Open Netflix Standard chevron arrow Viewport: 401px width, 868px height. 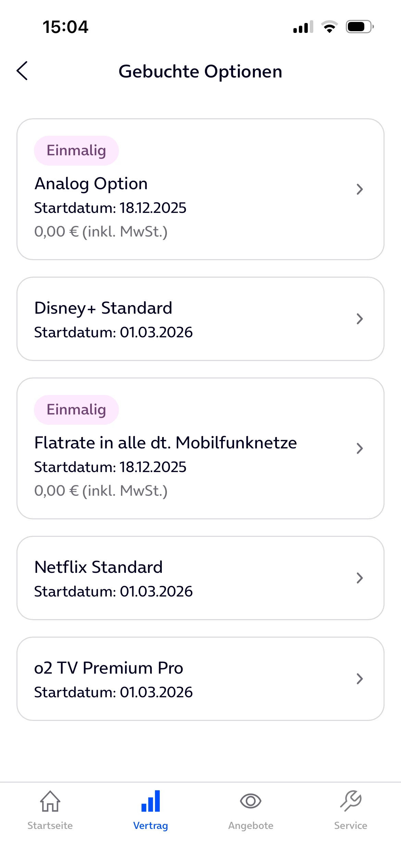coord(360,578)
